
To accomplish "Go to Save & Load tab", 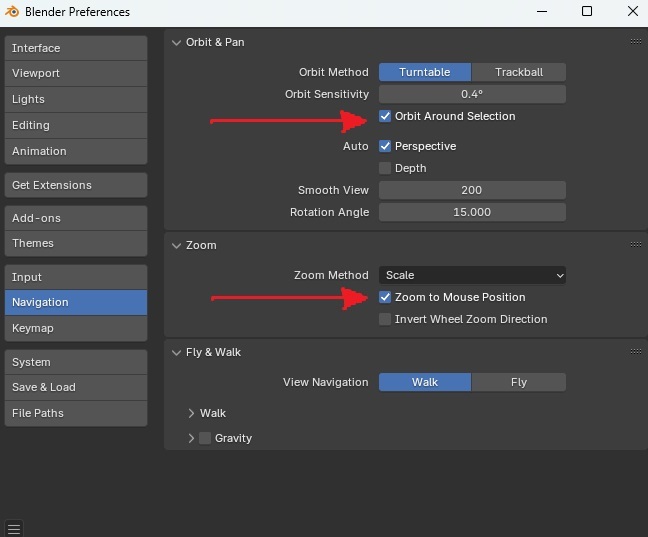I will click(x=76, y=388).
